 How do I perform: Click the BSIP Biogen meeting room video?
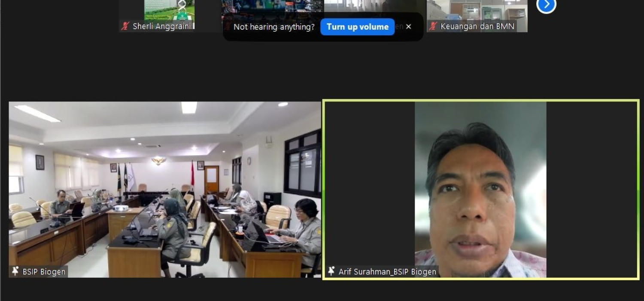tap(165, 189)
